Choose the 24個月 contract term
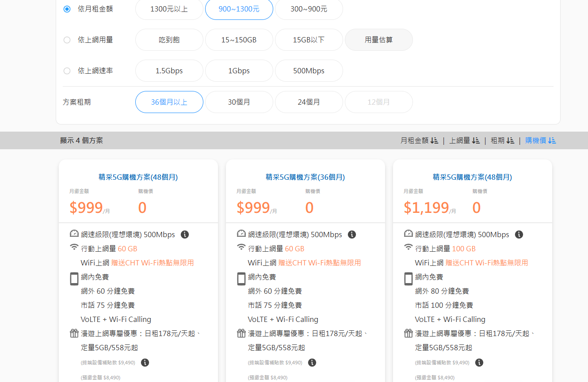This screenshot has width=588, height=382. tap(309, 102)
